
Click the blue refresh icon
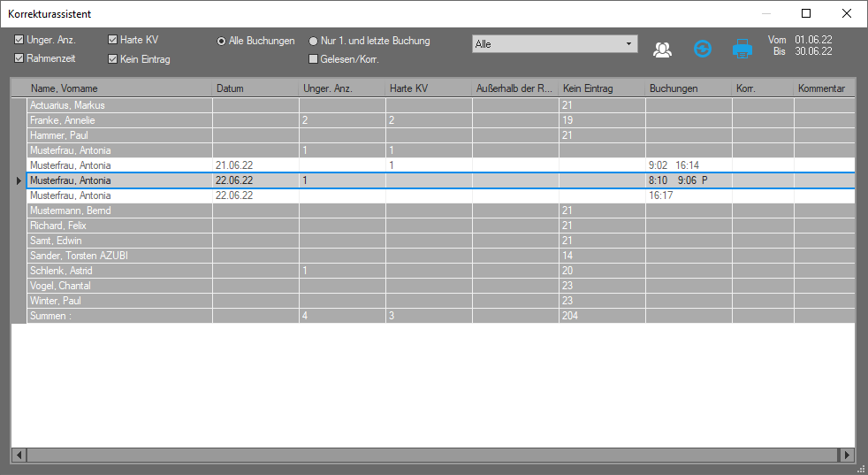coord(702,50)
